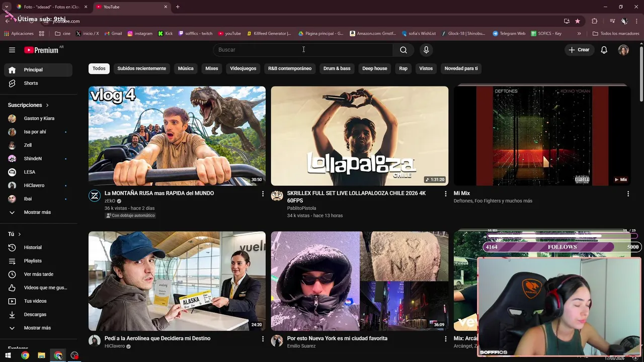The height and width of the screenshot is (362, 644).
Task: Open options for SKRILLEX FULL SET video
Action: pyautogui.click(x=445, y=194)
